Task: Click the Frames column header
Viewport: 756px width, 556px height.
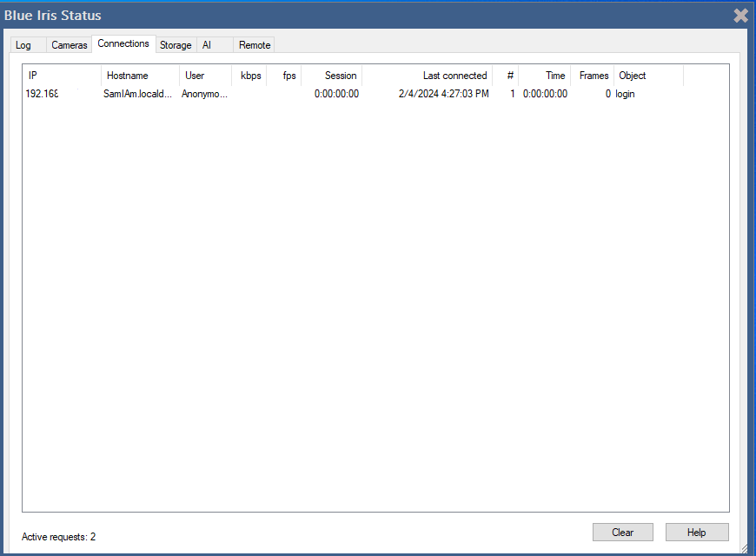Action: click(594, 76)
